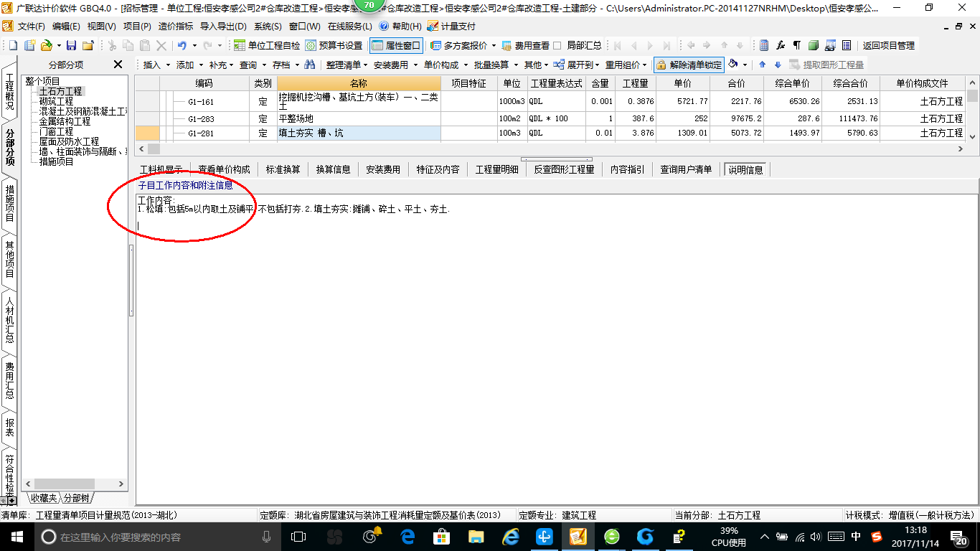Click 返回项目管理 button
This screenshot has height=551, width=980.
888,45
